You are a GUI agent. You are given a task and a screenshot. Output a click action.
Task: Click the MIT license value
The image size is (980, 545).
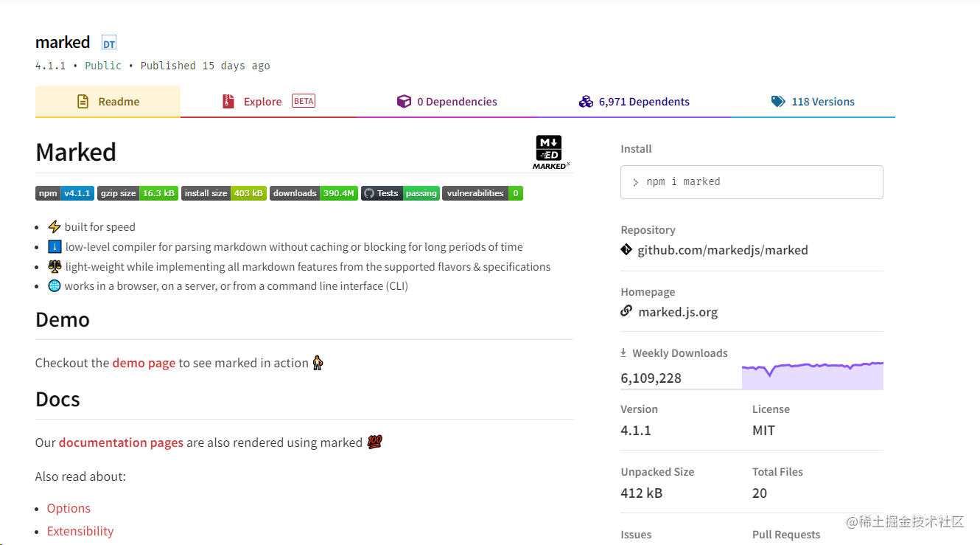tap(763, 431)
